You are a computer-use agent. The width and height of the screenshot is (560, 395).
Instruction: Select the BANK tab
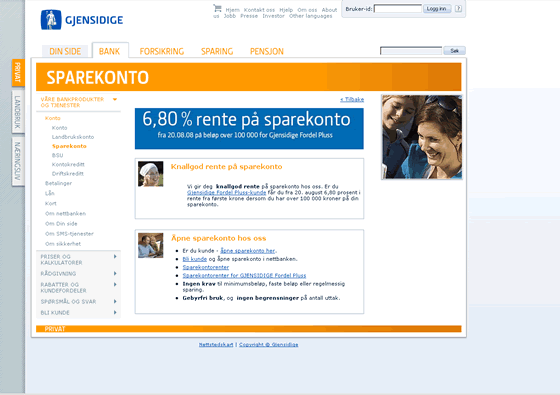point(110,51)
